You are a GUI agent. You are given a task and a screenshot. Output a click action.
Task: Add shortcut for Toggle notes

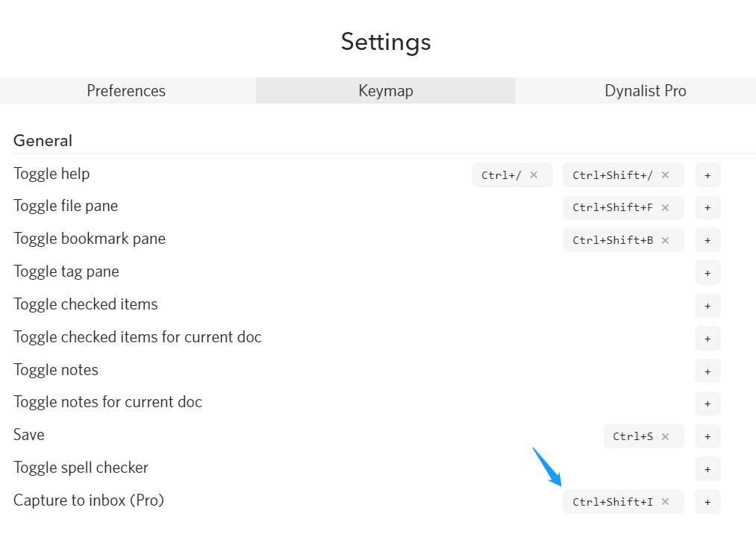(707, 371)
